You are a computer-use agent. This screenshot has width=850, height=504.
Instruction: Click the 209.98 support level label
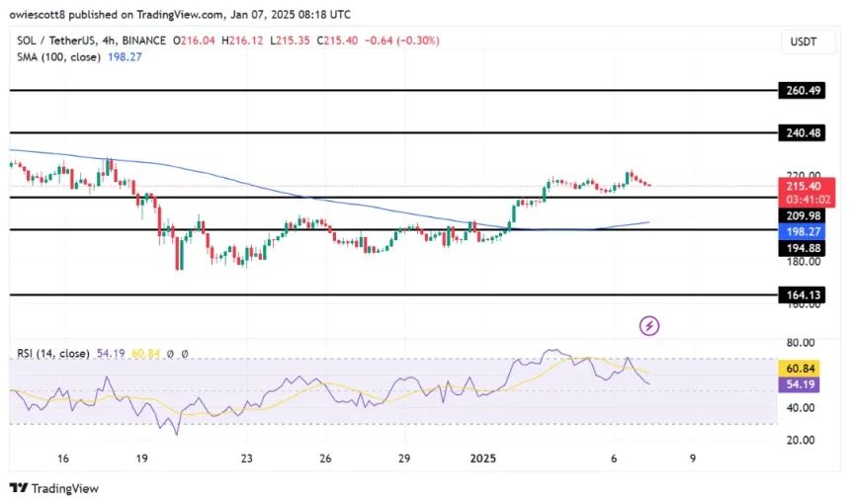803,215
